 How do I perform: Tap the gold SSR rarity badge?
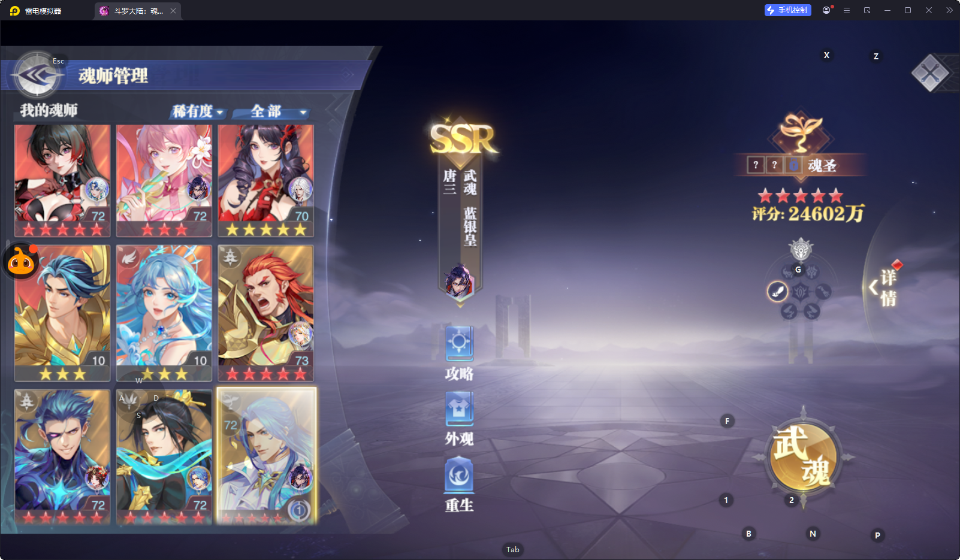tap(463, 140)
